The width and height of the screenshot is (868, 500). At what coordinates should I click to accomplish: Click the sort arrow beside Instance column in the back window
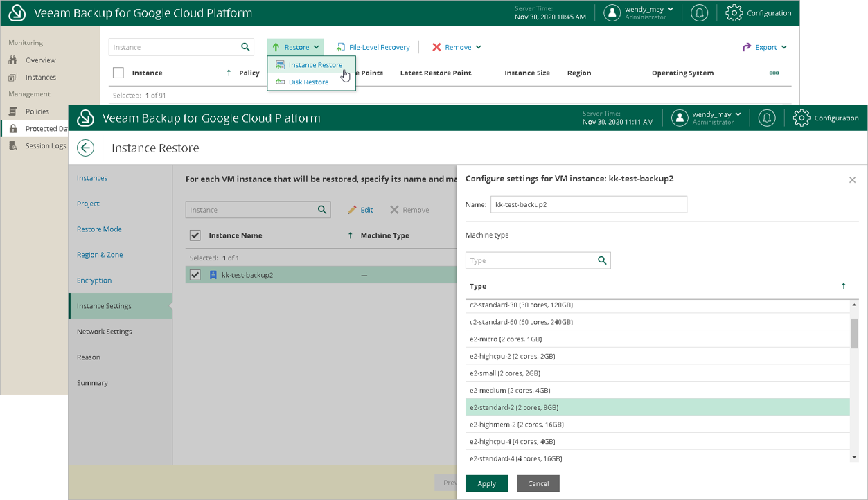tap(229, 73)
